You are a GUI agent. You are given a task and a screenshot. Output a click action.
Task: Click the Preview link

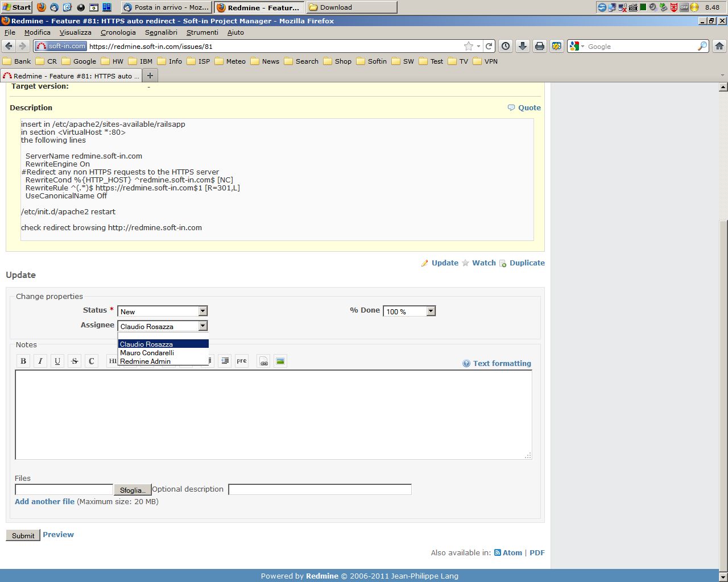point(58,534)
